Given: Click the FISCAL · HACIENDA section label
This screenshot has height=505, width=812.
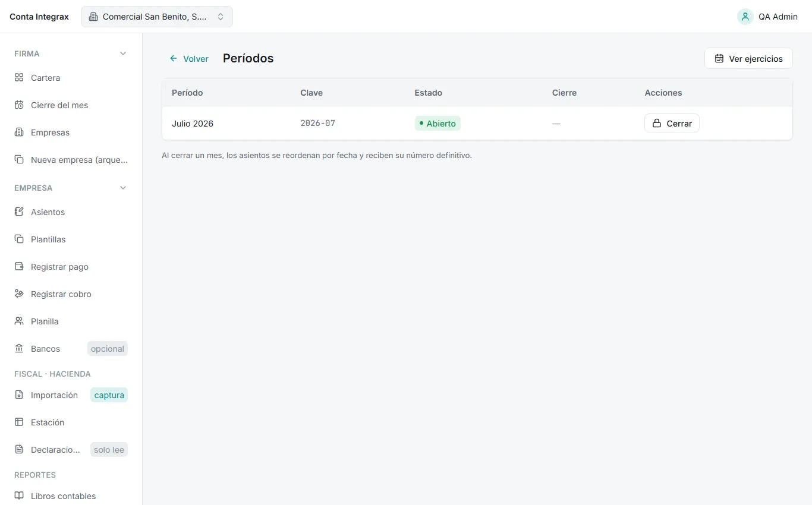Looking at the screenshot, I should 52,374.
